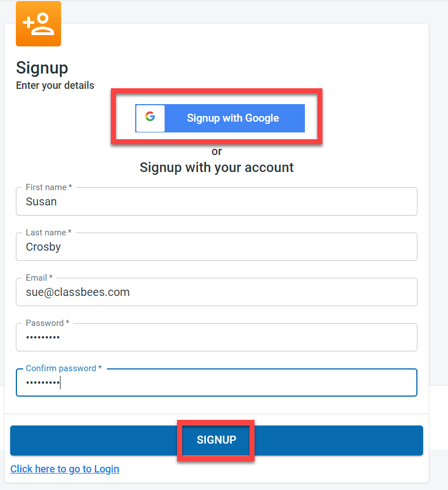Select the Password input box
This screenshot has height=490, width=448.
pyautogui.click(x=217, y=337)
